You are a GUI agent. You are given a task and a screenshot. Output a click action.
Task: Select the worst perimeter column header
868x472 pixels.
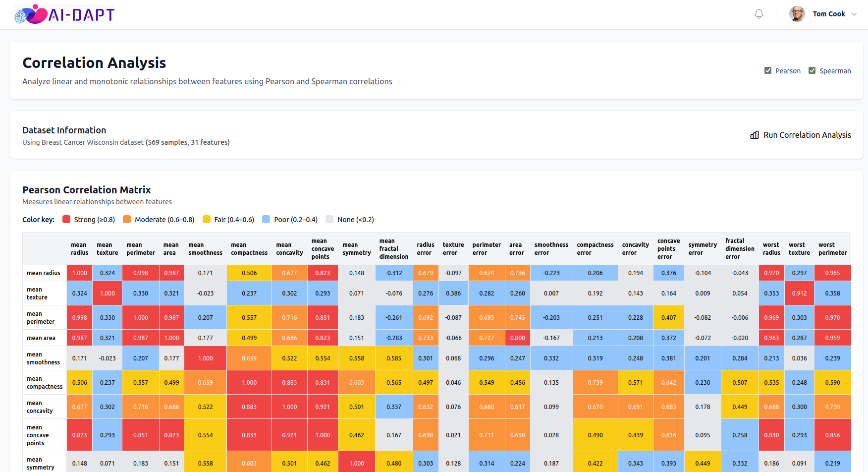tap(832, 249)
